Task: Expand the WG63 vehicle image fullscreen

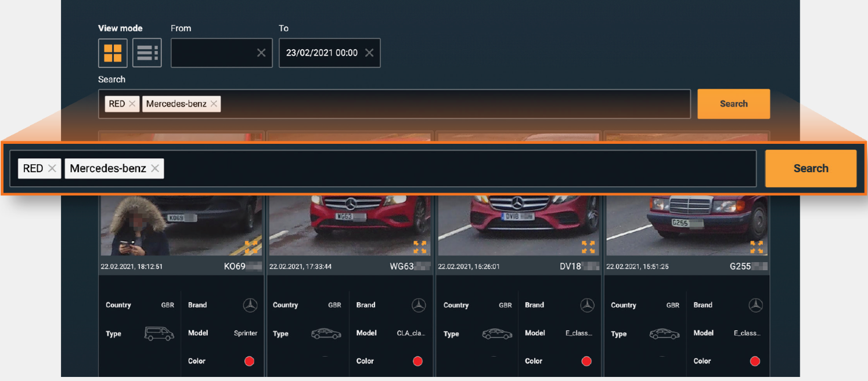Action: pos(420,246)
